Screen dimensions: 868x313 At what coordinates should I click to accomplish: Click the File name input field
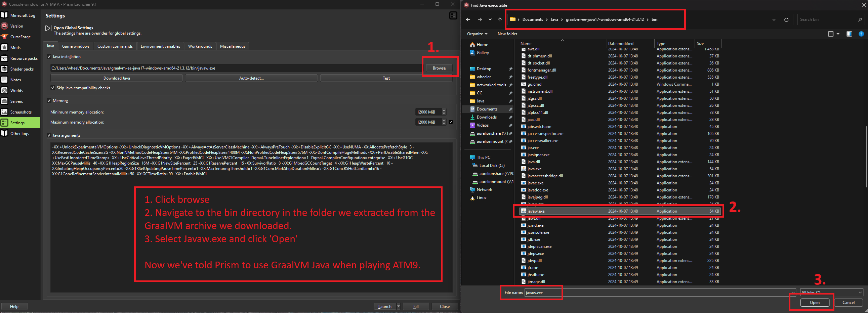pos(657,293)
